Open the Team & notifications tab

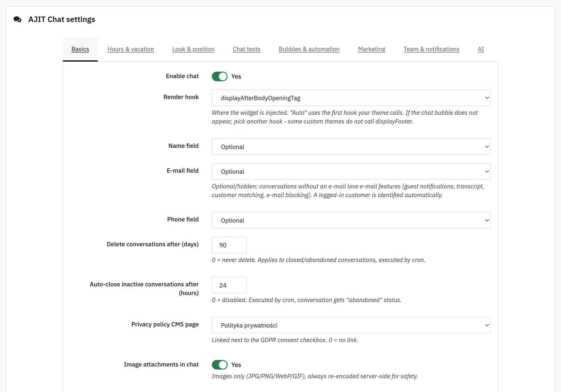coord(431,49)
